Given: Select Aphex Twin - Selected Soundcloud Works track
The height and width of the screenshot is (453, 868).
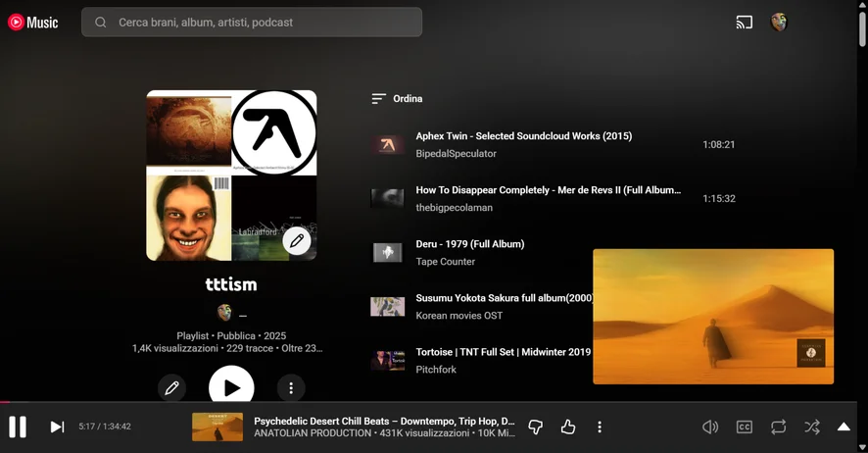Looking at the screenshot, I should coord(523,136).
